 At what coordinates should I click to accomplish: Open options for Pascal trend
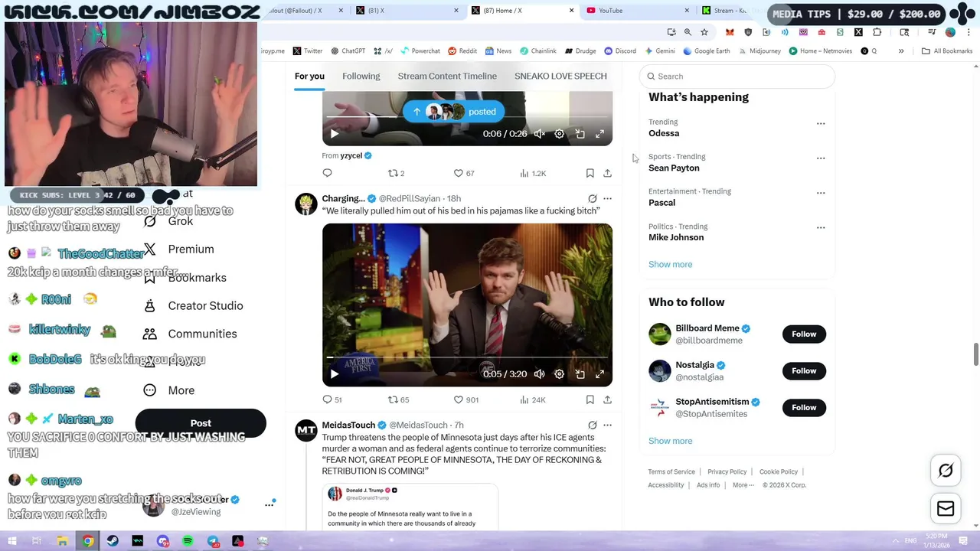coord(821,193)
